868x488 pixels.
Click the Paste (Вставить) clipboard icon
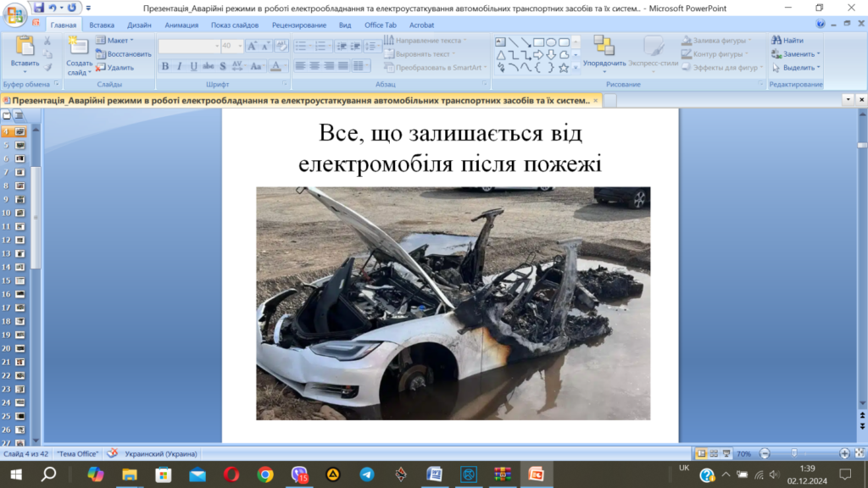[x=25, y=47]
